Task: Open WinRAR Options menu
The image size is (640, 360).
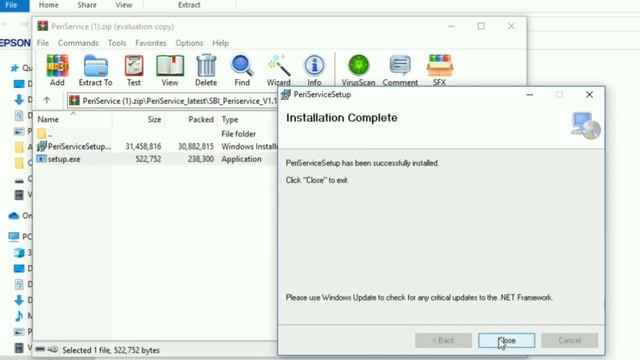Action: click(x=189, y=43)
